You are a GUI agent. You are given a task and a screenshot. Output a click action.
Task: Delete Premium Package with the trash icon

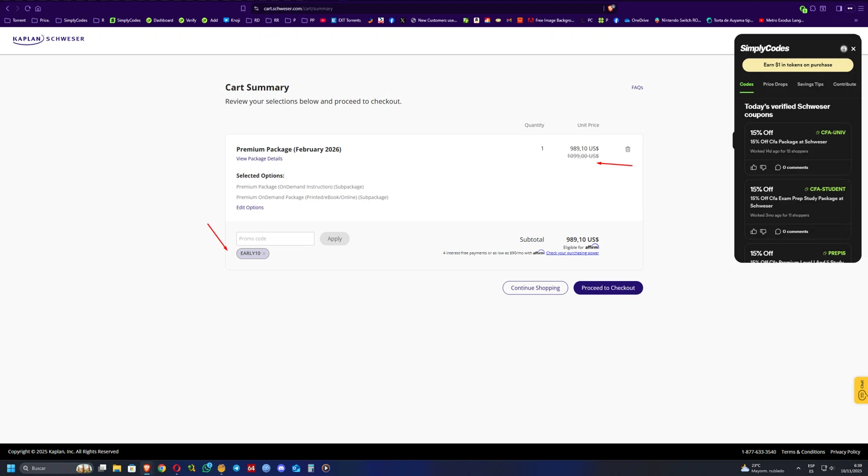[628, 149]
